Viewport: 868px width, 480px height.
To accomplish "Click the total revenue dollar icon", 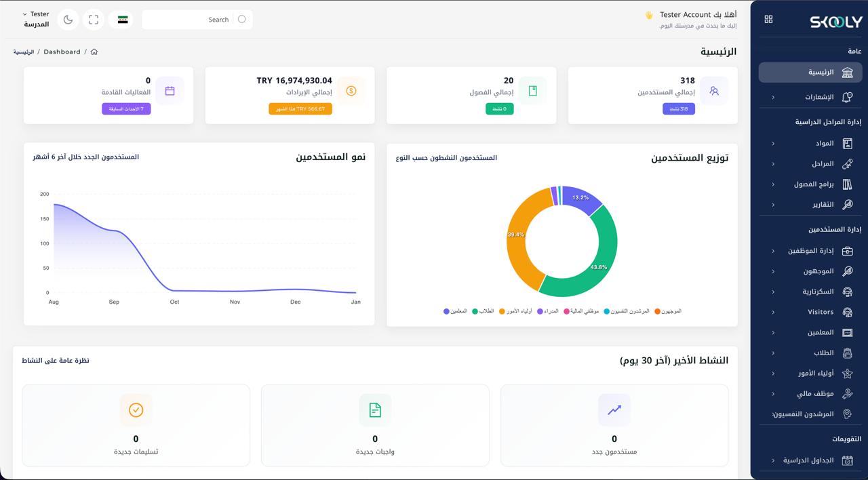I will (351, 91).
